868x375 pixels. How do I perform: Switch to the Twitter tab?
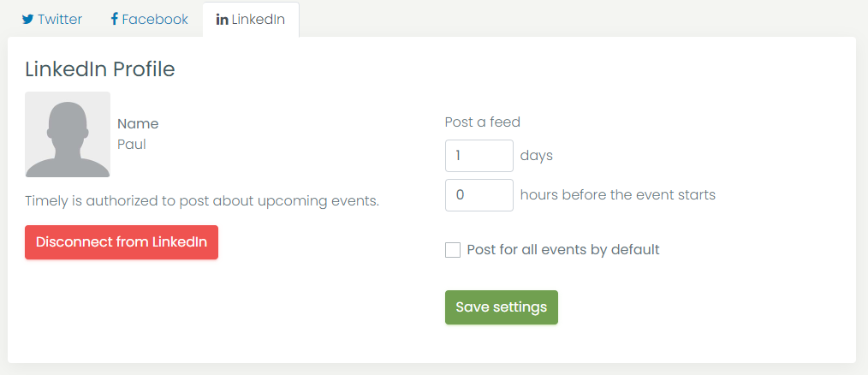pyautogui.click(x=52, y=20)
